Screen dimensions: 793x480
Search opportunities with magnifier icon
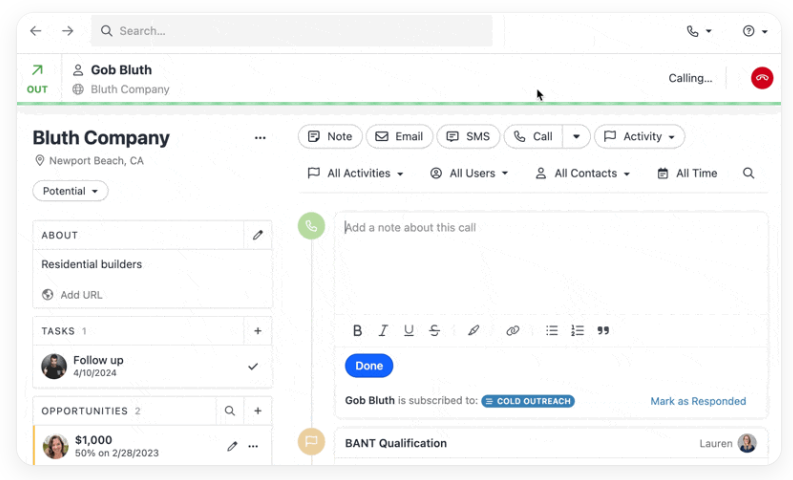click(230, 411)
